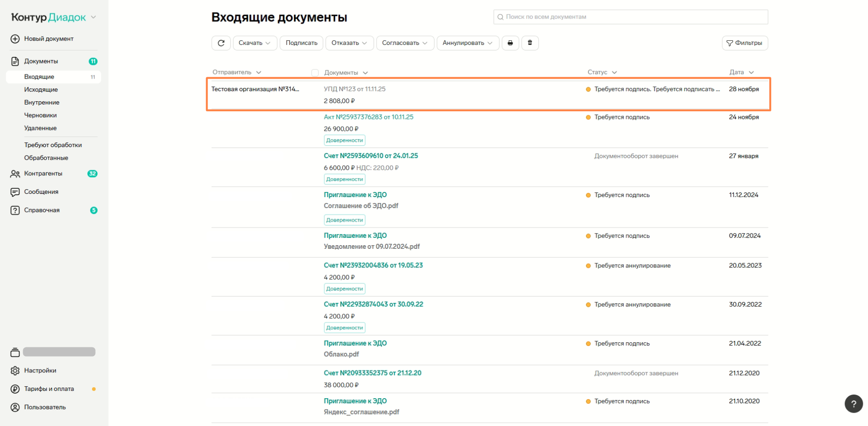This screenshot has height=426, width=868.
Task: Click the trash bin delete icon
Action: point(530,43)
